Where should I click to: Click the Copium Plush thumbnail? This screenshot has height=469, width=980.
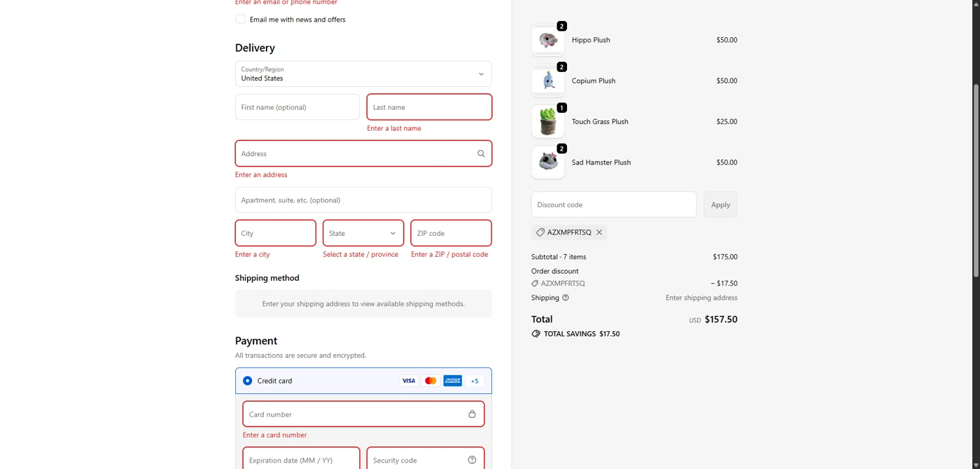(x=548, y=81)
